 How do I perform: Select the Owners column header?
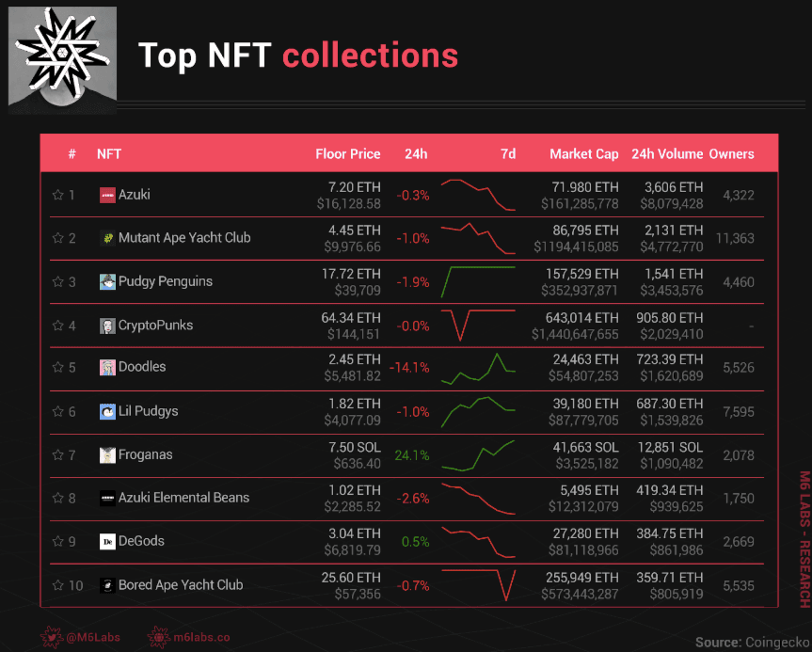[731, 154]
